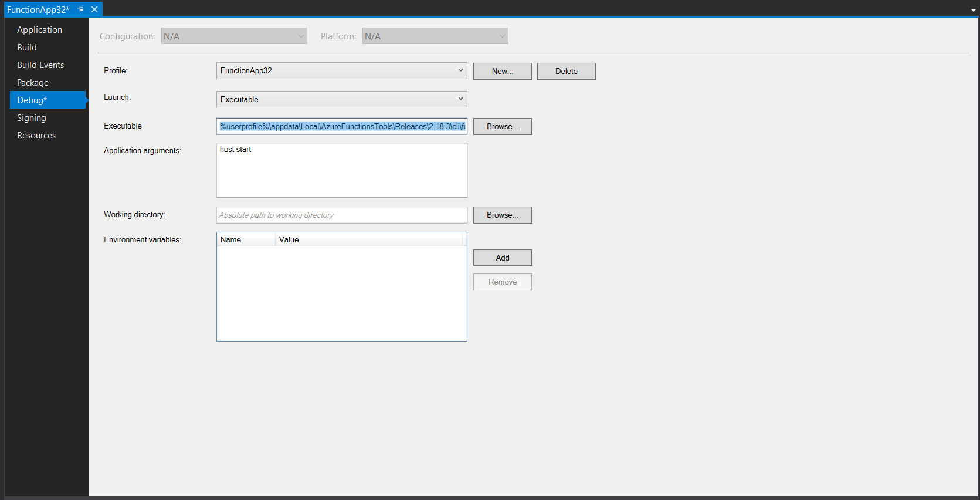Image resolution: width=980 pixels, height=500 pixels.
Task: Add an environment variable
Action: [503, 258]
